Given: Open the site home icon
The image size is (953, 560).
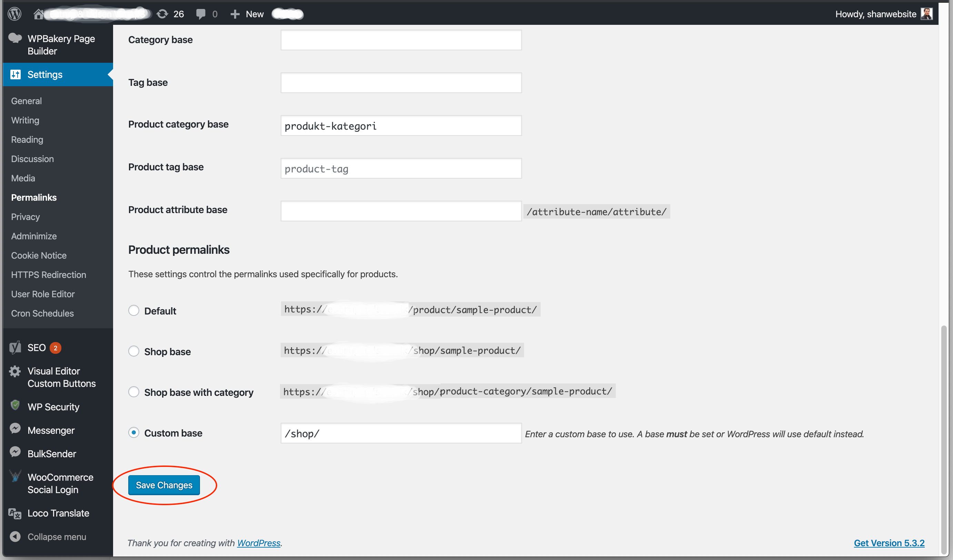Looking at the screenshot, I should click(38, 14).
